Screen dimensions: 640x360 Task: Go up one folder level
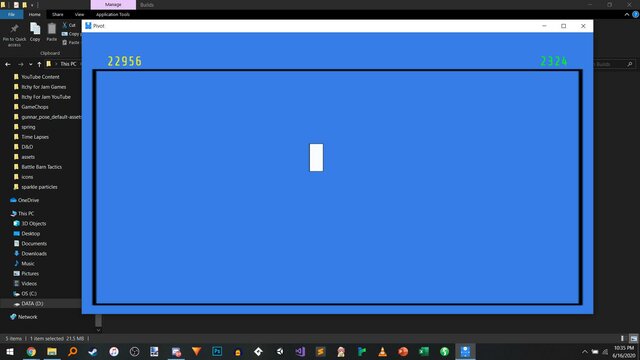pyautogui.click(x=39, y=64)
